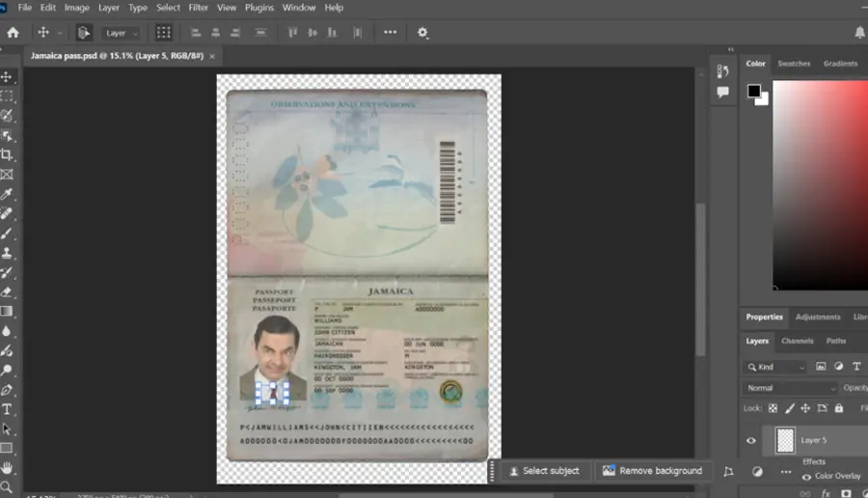Open the Layer auto-select dropdown
This screenshot has width=868, height=498.
(122, 33)
